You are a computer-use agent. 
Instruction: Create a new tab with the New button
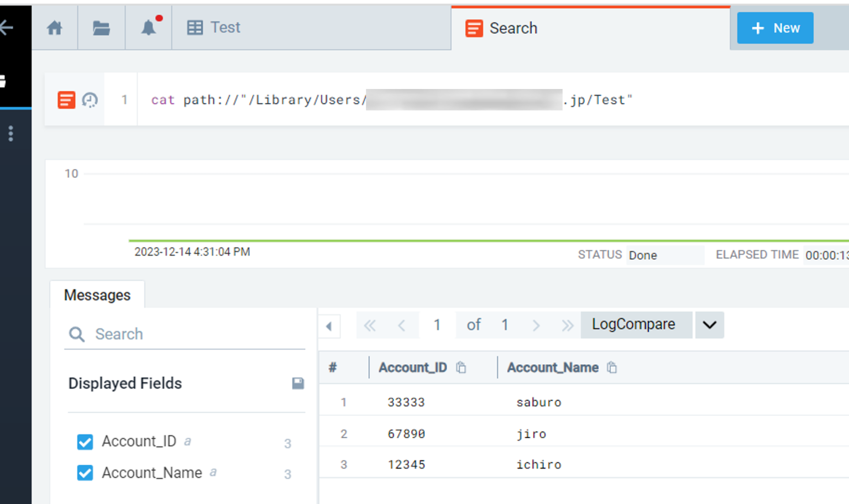[774, 28]
